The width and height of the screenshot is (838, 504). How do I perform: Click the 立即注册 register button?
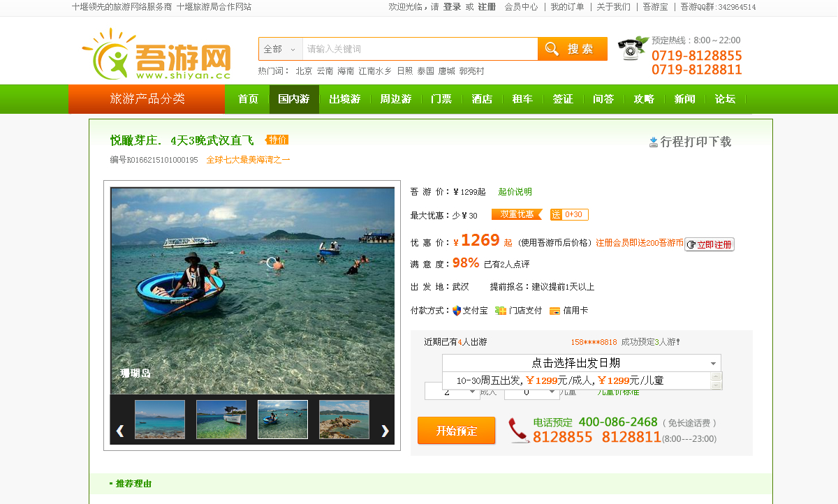tap(710, 244)
